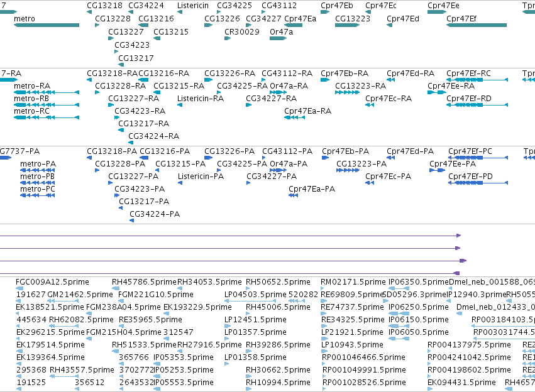Image resolution: width=535 pixels, height=392 pixels.
Task: Click the Or47a-RA transcript label
Action: pos(289,86)
